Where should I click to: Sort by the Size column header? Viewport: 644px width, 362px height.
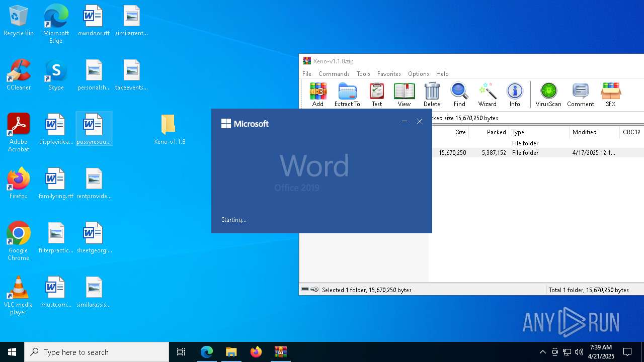450,132
